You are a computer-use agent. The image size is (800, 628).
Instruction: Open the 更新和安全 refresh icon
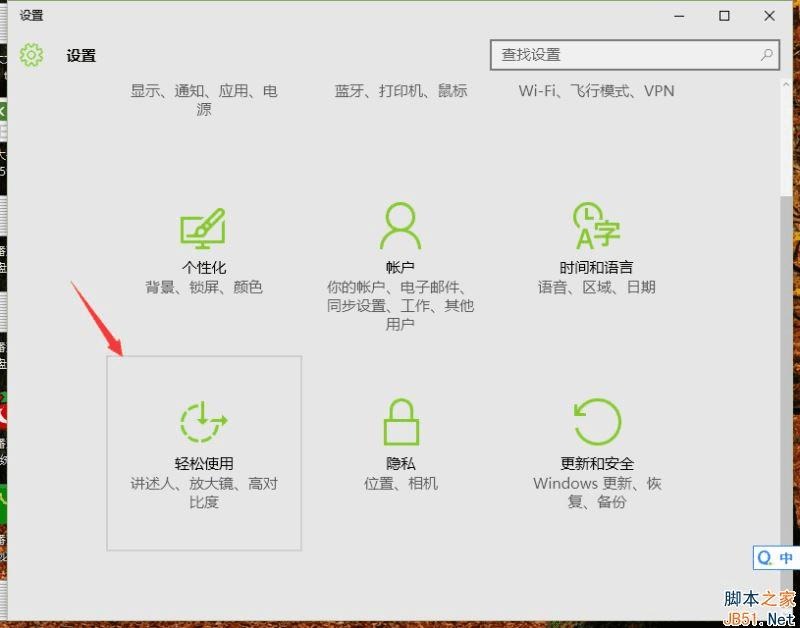[x=597, y=422]
